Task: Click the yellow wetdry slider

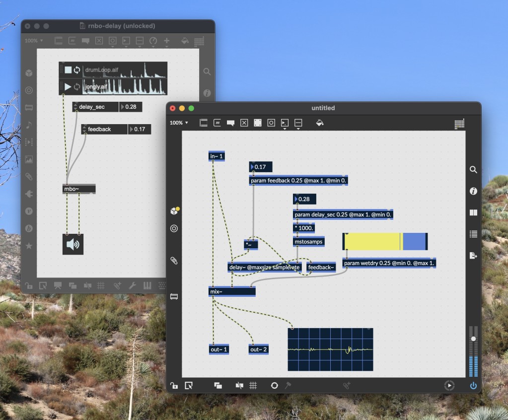Action: (372, 241)
